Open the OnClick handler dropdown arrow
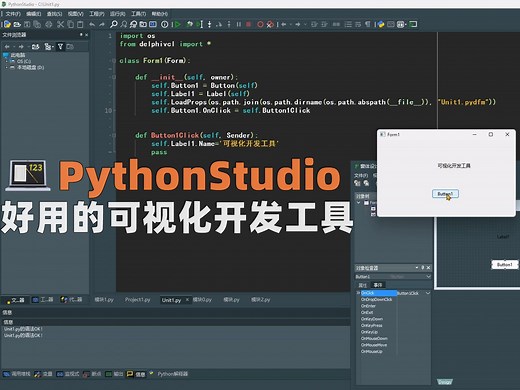The image size is (520, 390). pos(428,293)
